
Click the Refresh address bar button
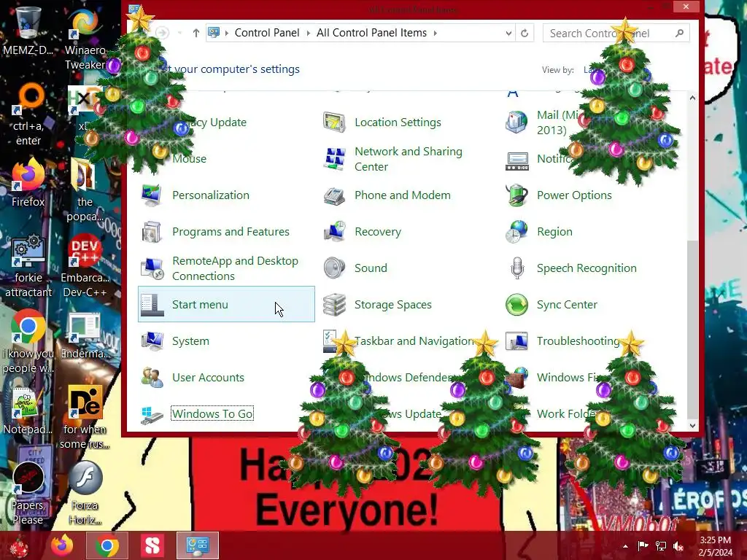[x=525, y=33]
